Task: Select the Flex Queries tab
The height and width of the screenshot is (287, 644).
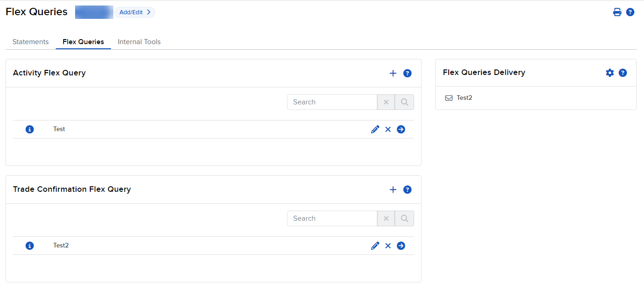Action: 83,42
